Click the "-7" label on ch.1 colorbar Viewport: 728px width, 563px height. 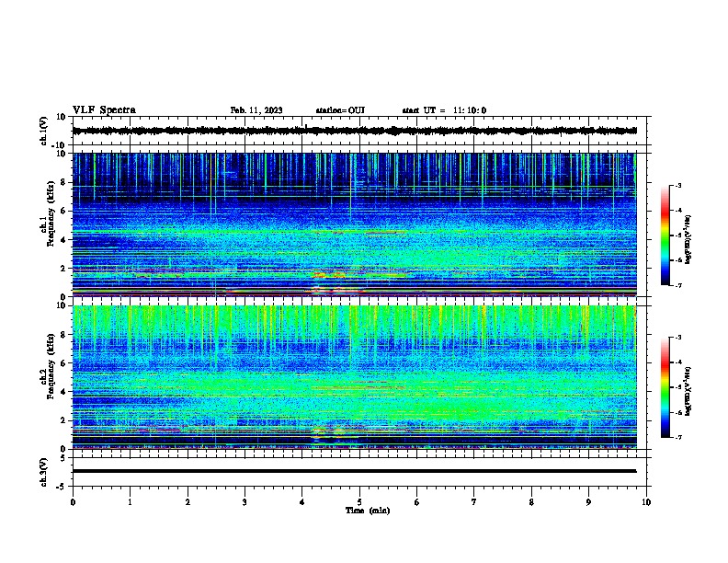pos(677,285)
